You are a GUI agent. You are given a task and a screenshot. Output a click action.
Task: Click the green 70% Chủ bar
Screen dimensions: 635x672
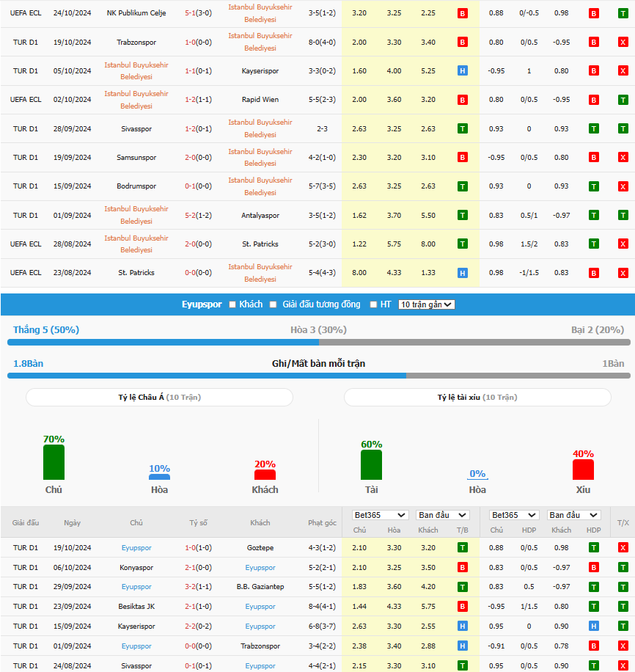coord(54,462)
